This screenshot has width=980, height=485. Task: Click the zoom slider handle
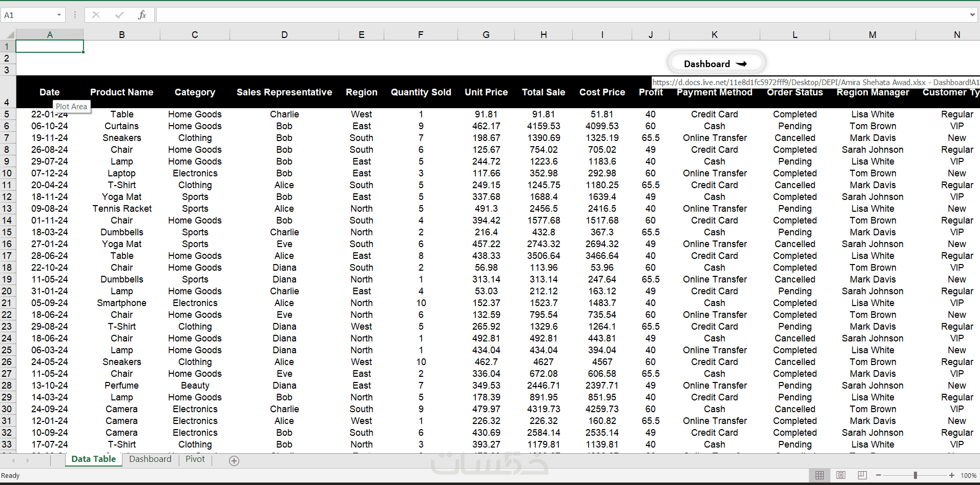pos(915,475)
